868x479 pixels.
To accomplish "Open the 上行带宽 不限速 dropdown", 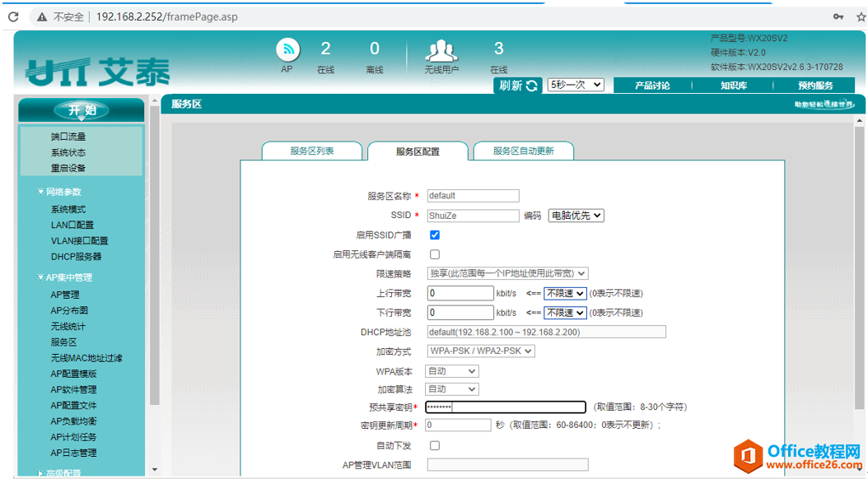I will [565, 293].
